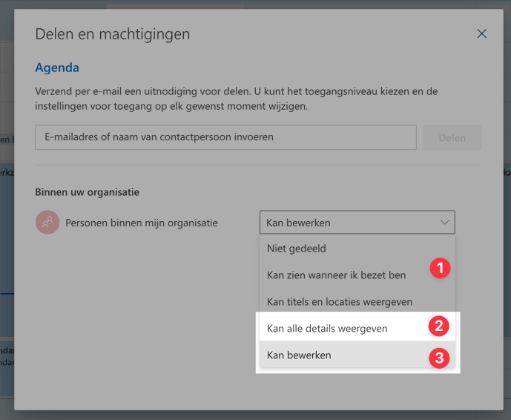Click the sharing invitation description text
This screenshot has height=420, width=511.
(x=236, y=99)
